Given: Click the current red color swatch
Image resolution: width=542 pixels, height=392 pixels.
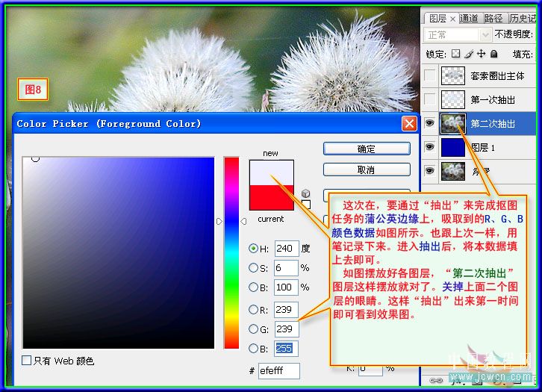Looking at the screenshot, I should click(x=271, y=197).
